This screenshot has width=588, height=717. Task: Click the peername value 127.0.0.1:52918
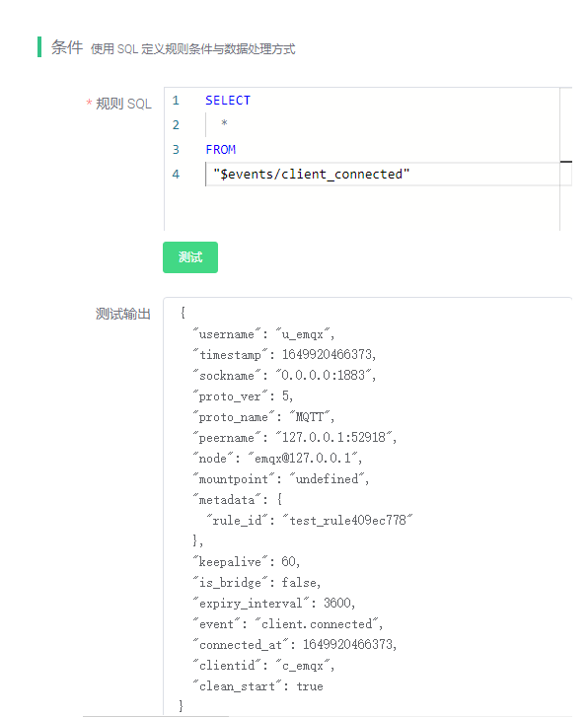point(334,438)
